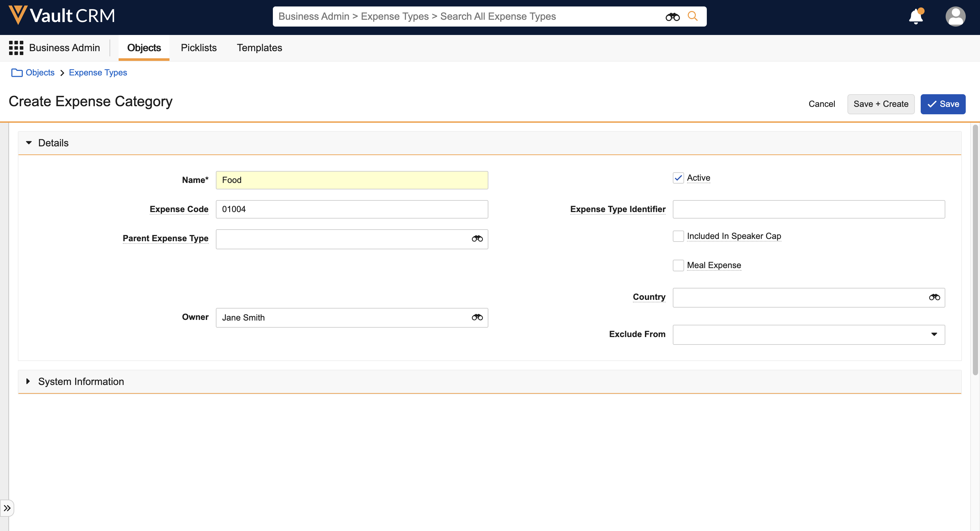
Task: Click the orange magnifier search icon
Action: [x=693, y=16]
